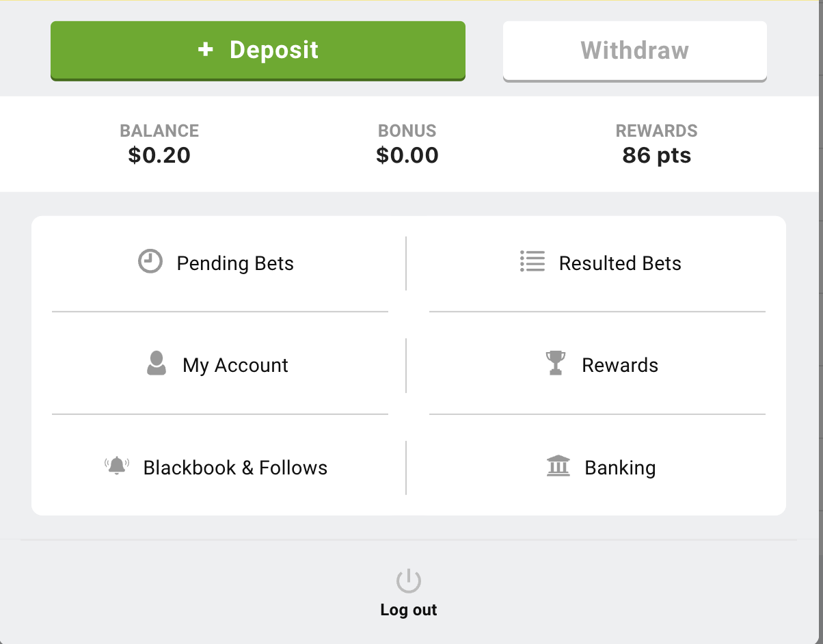Image resolution: width=823 pixels, height=644 pixels.
Task: Open the Pending Bets section
Action: 235,263
